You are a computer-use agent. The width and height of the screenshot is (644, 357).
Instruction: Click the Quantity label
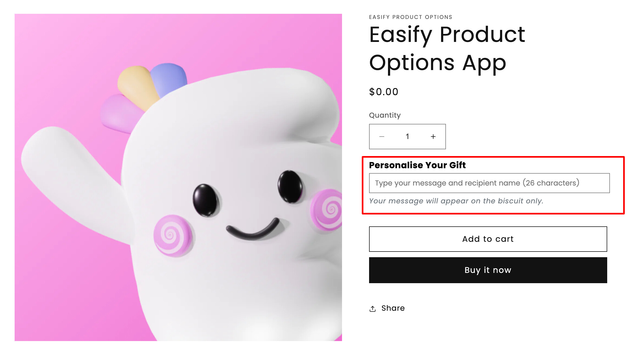click(x=385, y=115)
